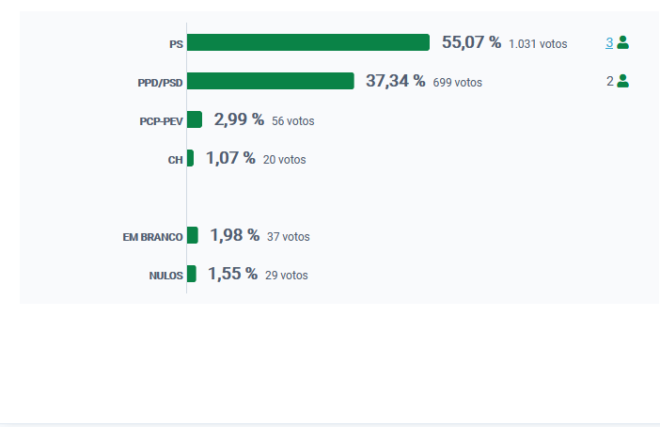
Task: Click the PS party label
Action: [176, 44]
